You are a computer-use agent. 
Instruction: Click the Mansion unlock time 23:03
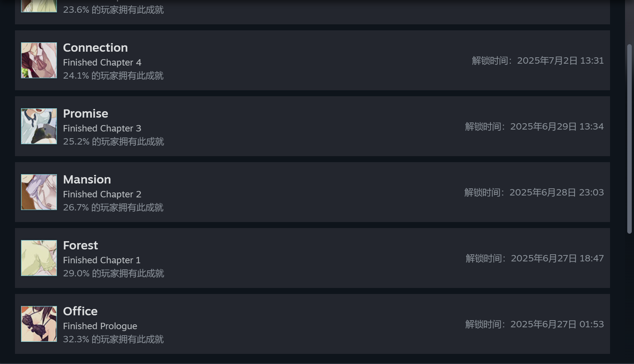pyautogui.click(x=591, y=192)
